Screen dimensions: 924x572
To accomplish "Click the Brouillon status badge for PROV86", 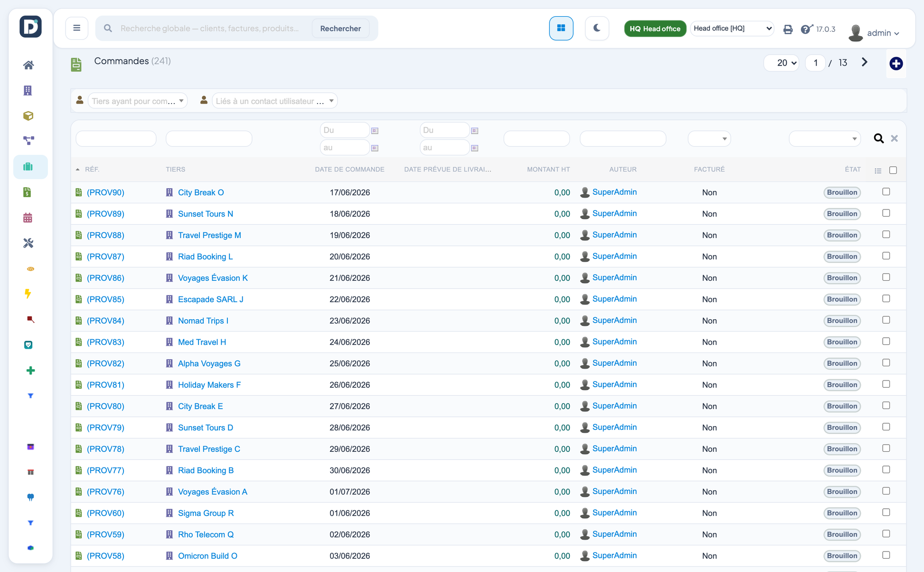I will [842, 278].
